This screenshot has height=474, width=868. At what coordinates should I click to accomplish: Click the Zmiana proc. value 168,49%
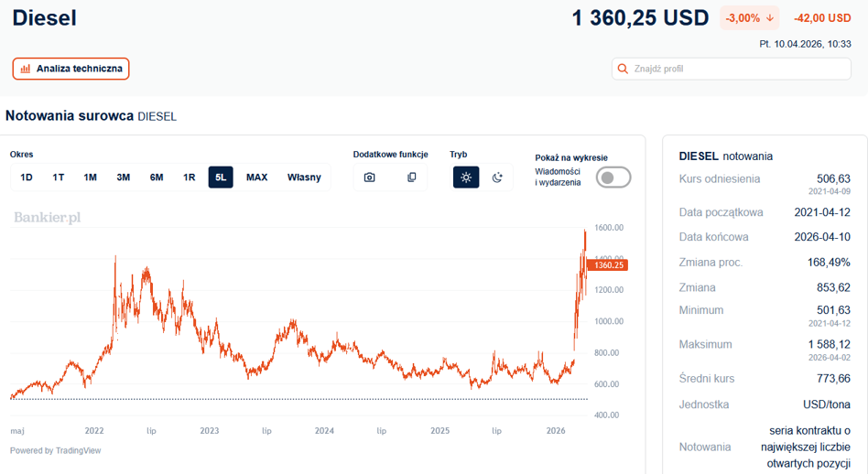[829, 263]
